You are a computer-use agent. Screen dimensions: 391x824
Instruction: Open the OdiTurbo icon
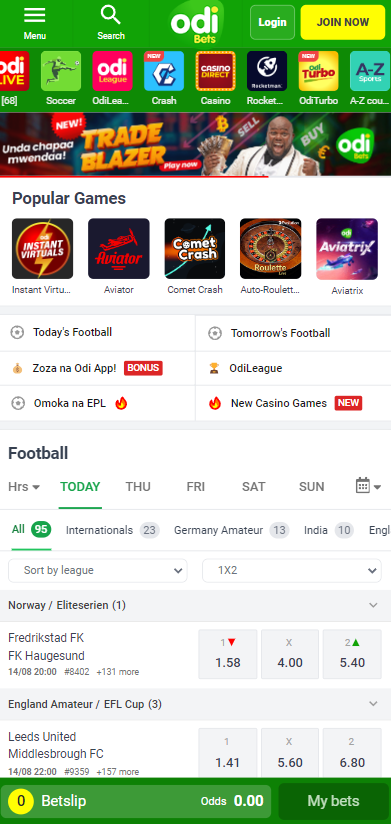click(318, 71)
